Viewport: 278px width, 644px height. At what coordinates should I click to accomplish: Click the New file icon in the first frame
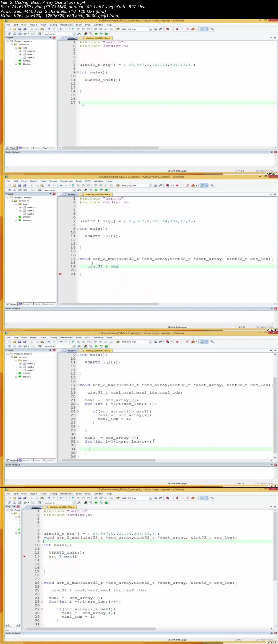(9, 29)
